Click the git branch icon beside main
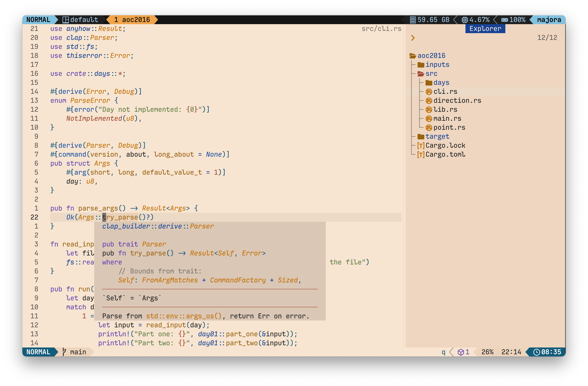588x386 pixels. coord(64,352)
